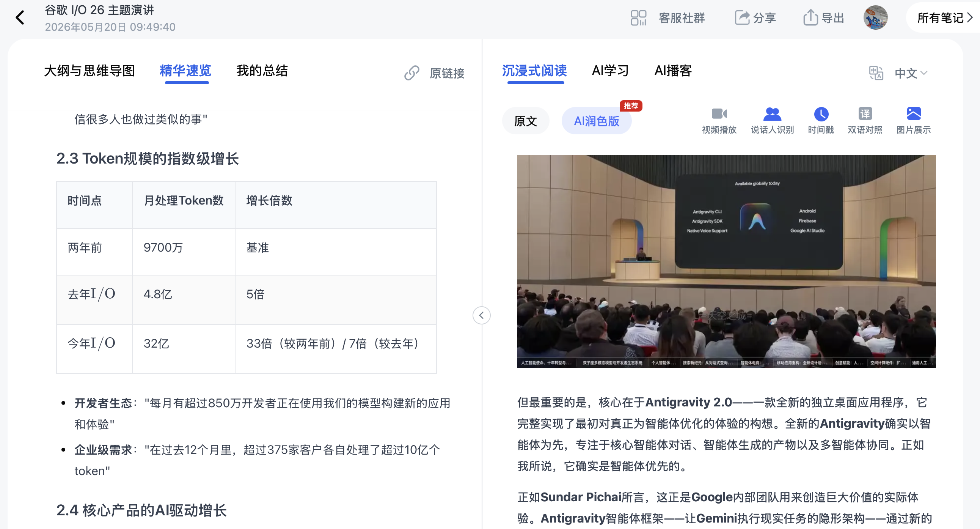Click the translation language icon
Viewport: 980px width, 529px height.
(x=876, y=73)
